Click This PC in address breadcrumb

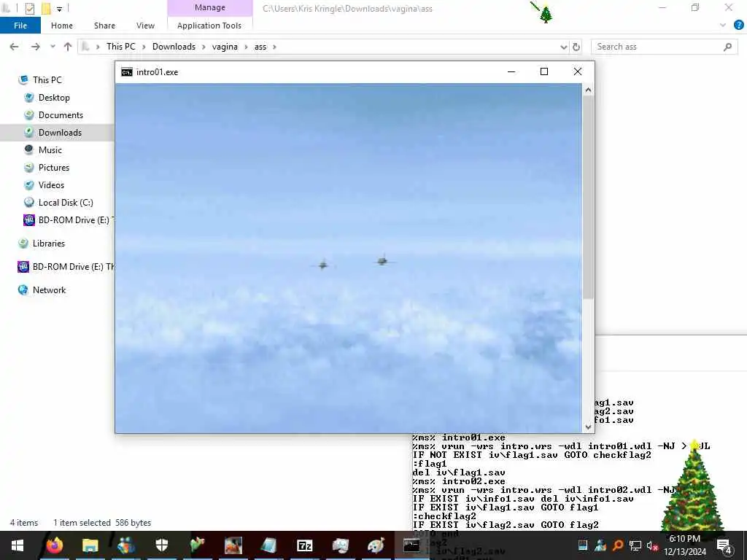tap(120, 47)
